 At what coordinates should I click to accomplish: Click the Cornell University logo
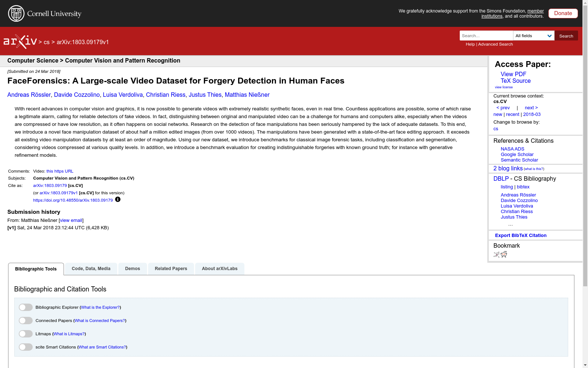coord(44,14)
